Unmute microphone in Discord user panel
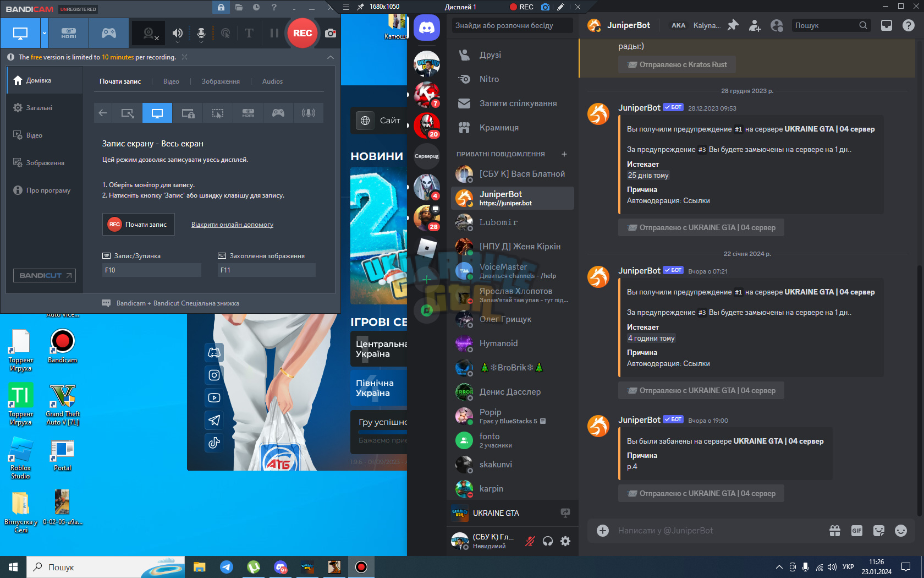 point(530,541)
